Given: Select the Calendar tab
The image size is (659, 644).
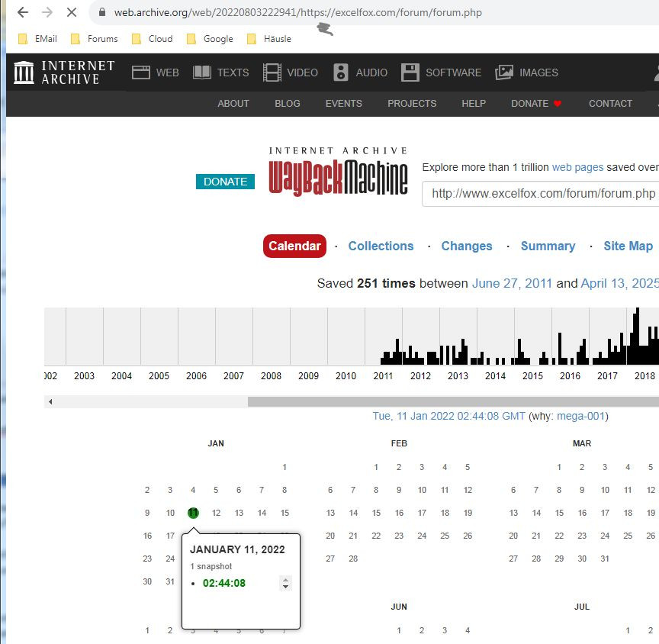Looking at the screenshot, I should (x=294, y=246).
